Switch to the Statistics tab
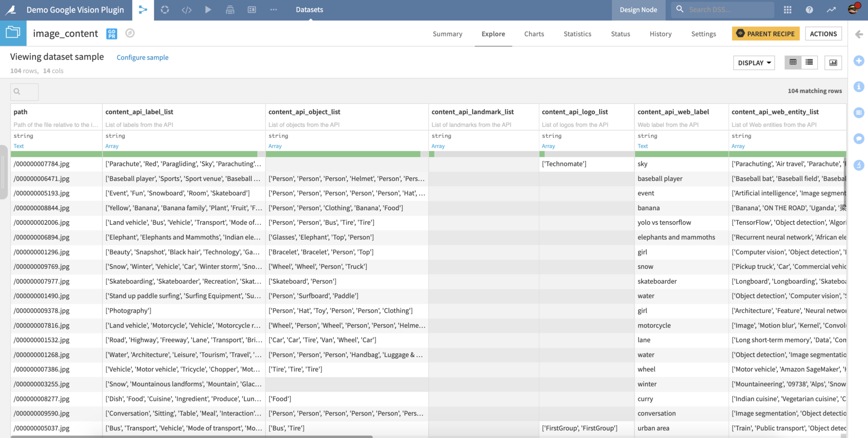The width and height of the screenshot is (868, 438). 577,33
